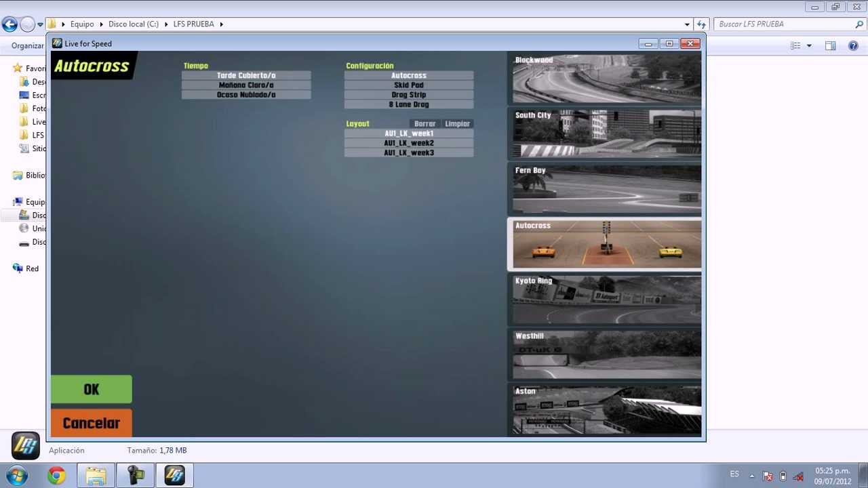The image size is (868, 488).
Task: Click the Favoritos star in navigation pane
Action: [18, 68]
